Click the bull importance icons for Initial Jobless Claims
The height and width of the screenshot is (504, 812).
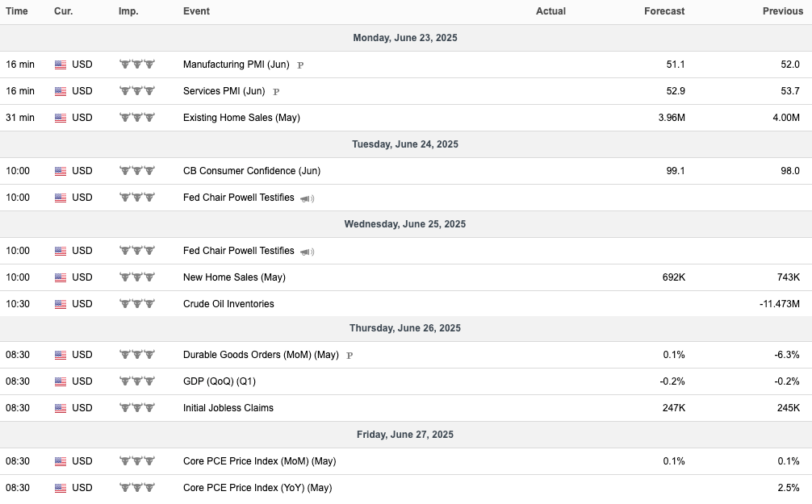(x=137, y=408)
